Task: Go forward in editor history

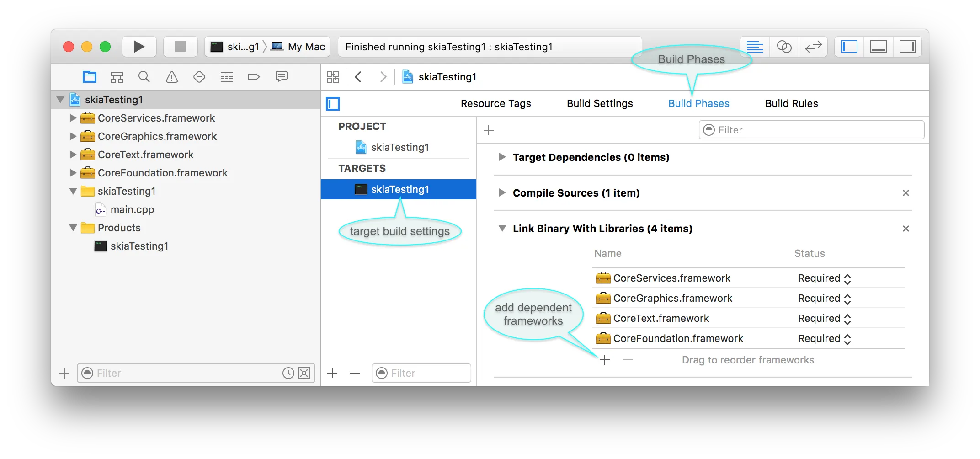Action: [x=383, y=77]
